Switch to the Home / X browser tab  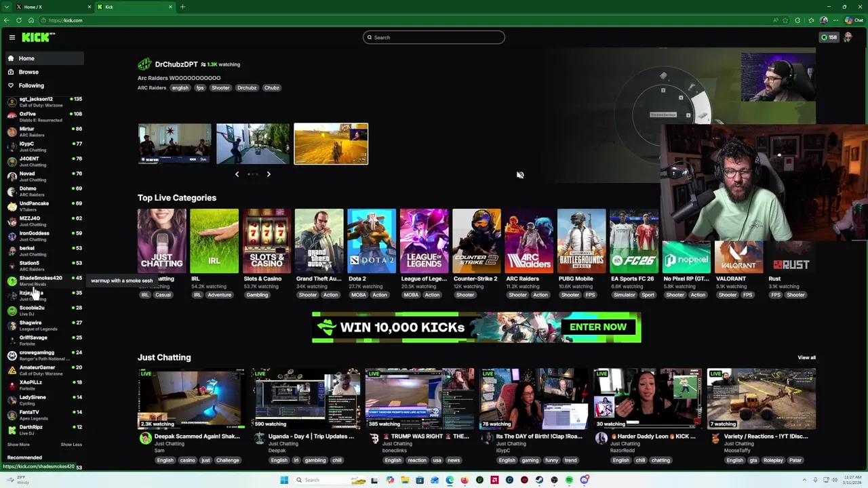[54, 7]
